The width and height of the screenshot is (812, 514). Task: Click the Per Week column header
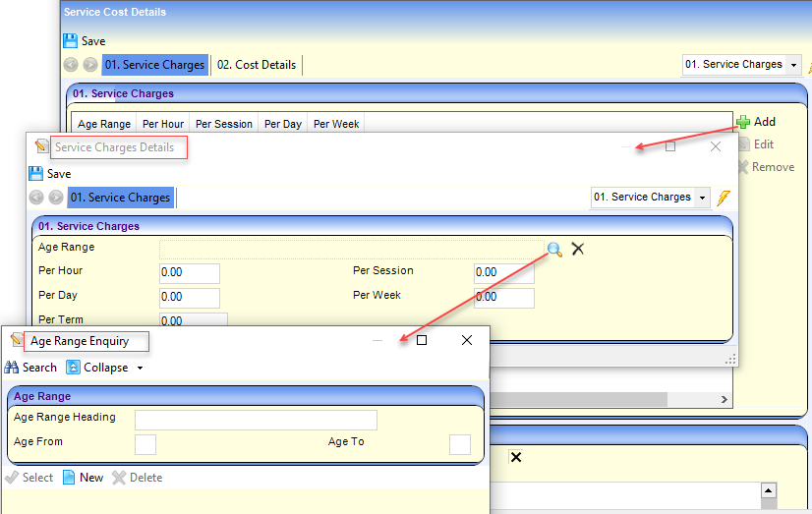pyautogui.click(x=335, y=125)
